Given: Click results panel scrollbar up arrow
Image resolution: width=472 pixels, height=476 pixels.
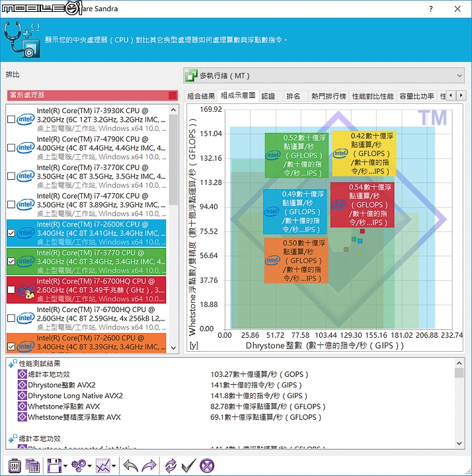Looking at the screenshot, I should coord(459,363).
